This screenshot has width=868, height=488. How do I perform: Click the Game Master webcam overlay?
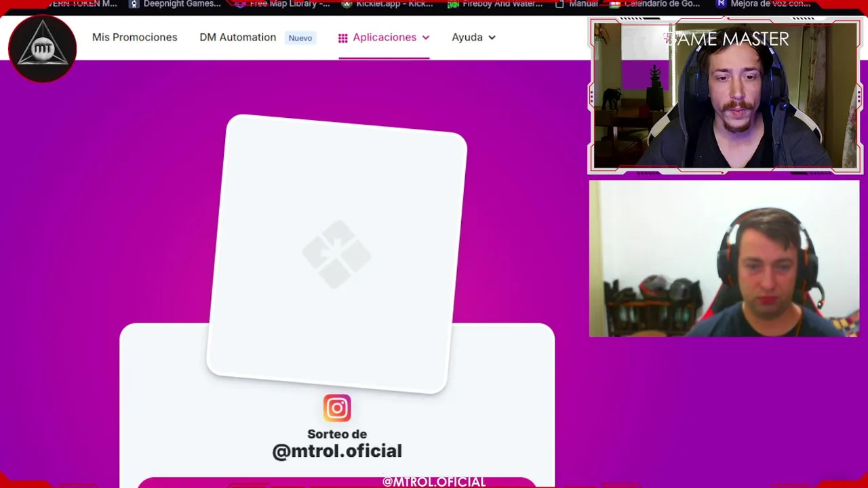tap(725, 96)
